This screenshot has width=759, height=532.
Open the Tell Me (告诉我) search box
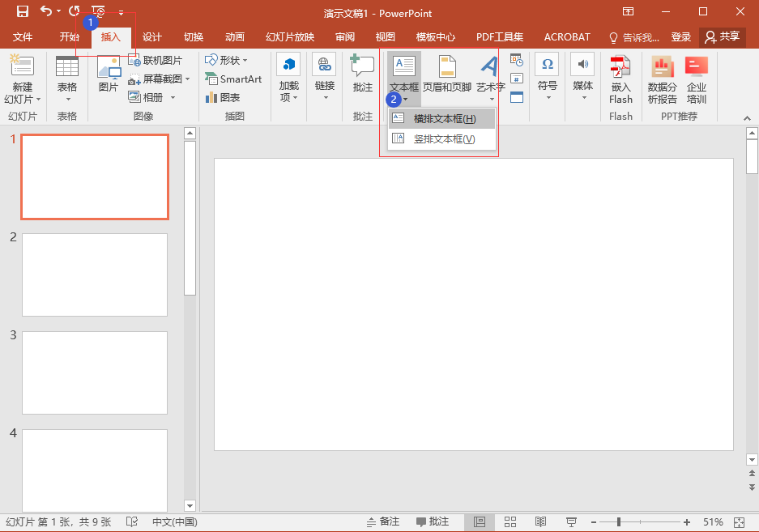coord(634,37)
